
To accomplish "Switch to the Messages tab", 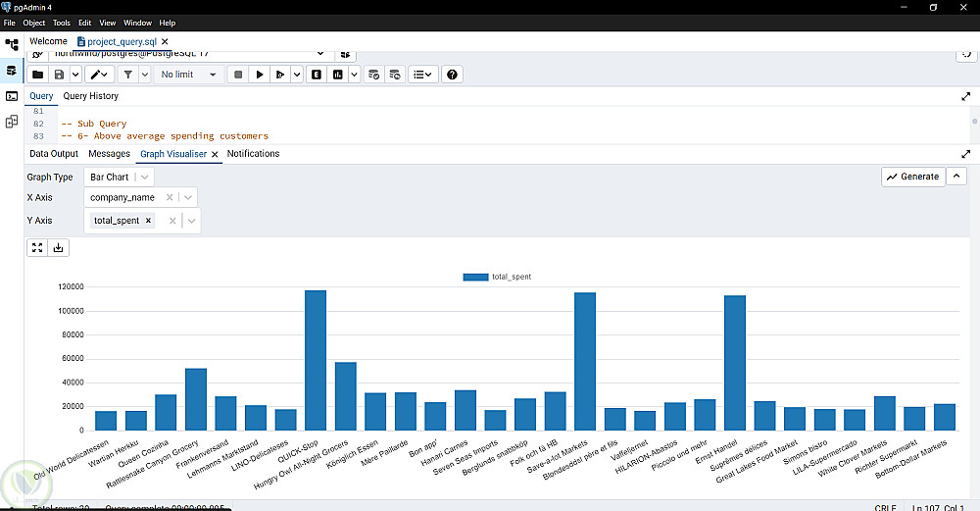I will [110, 154].
